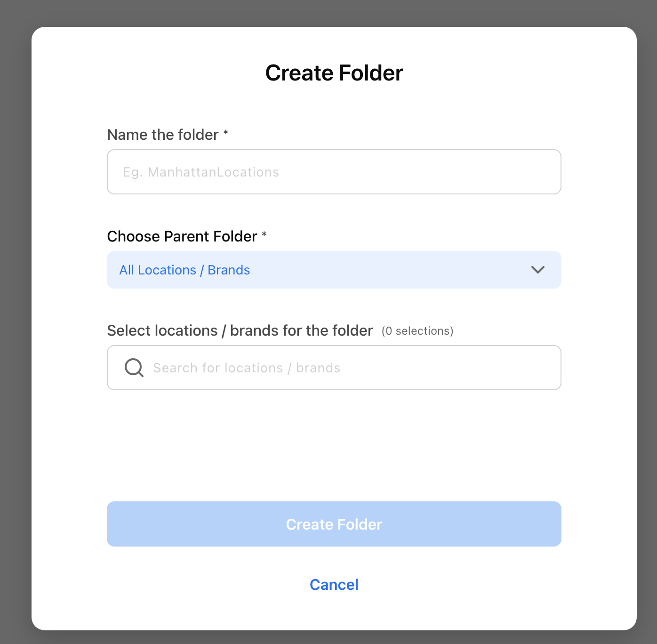Click the Choose Parent Folder label

point(182,236)
